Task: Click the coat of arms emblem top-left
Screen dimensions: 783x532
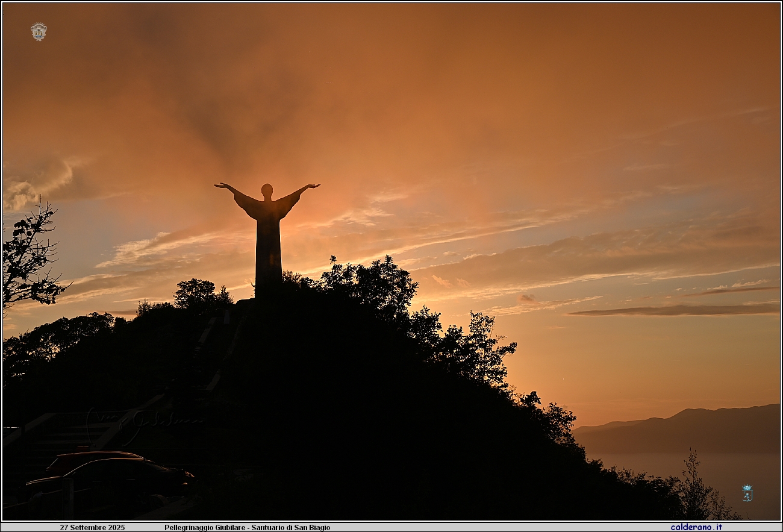Action: [x=39, y=31]
